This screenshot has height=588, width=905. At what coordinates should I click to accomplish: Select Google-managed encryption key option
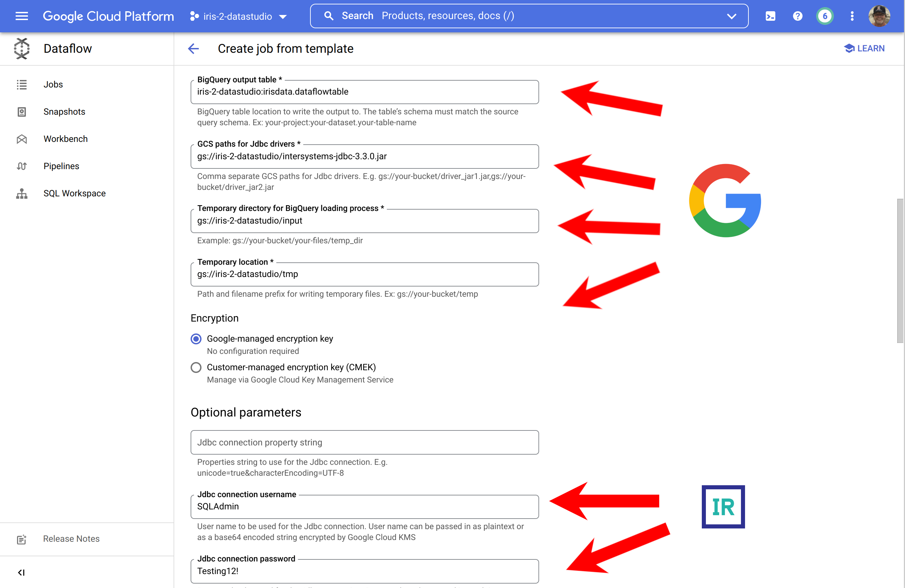pyautogui.click(x=196, y=339)
